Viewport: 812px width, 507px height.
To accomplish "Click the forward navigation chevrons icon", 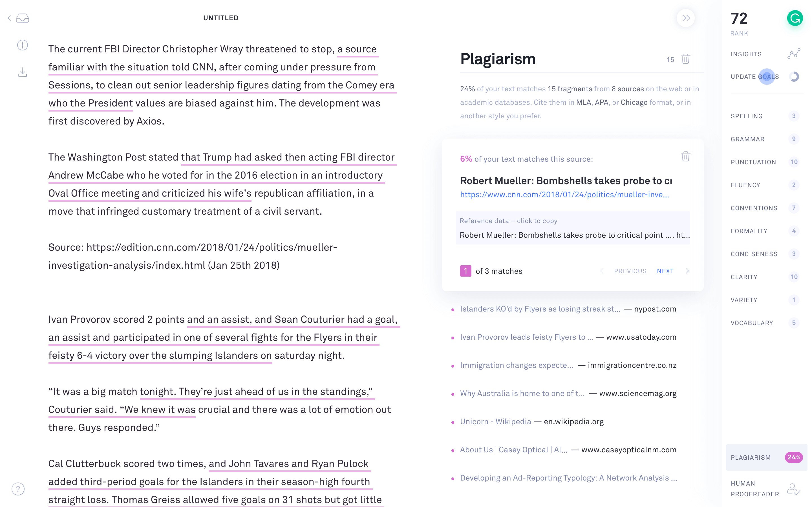I will 686,17.
